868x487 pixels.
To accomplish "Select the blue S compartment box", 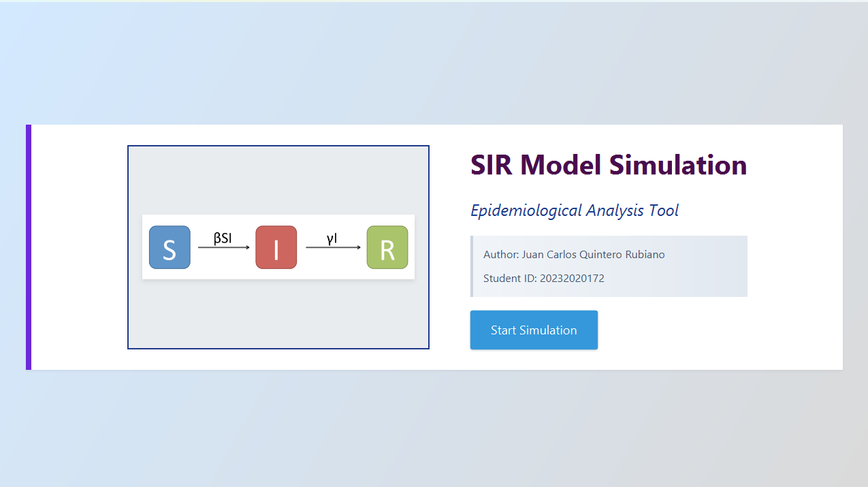I will [170, 247].
